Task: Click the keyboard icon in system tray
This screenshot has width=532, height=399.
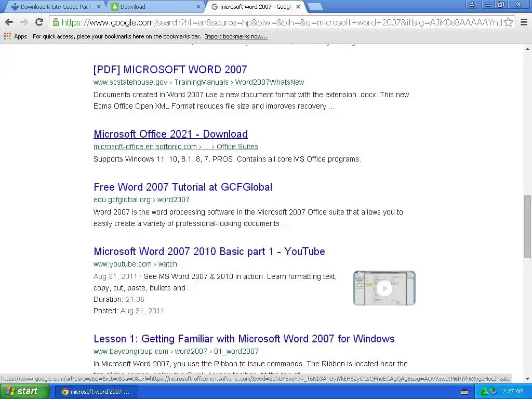Action: pyautogui.click(x=464, y=392)
